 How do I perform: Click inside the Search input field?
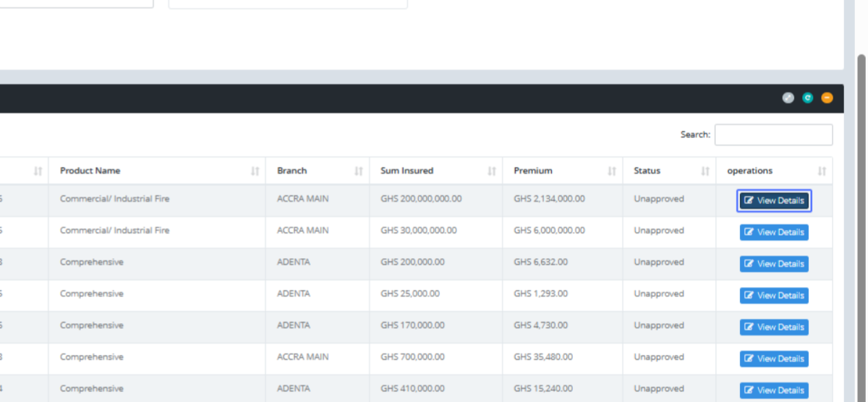[773, 134]
